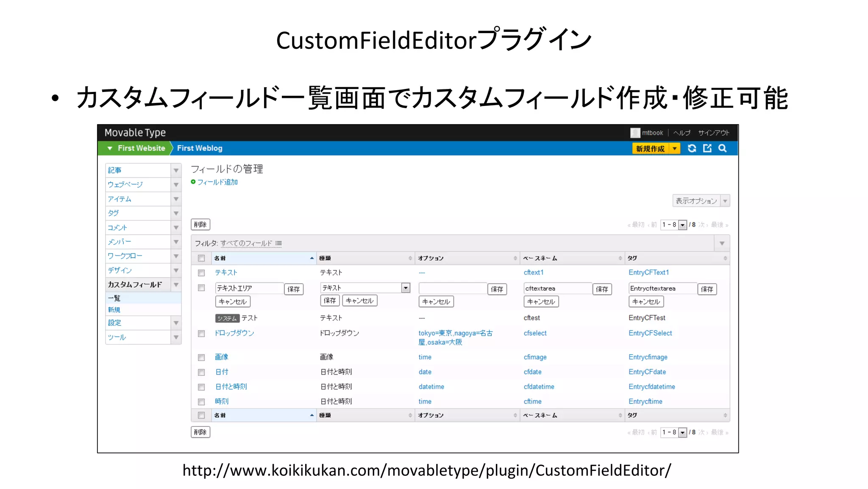Click the filter list icon after すべてのフィールド
Viewport: 868px width, 489px height.
(x=278, y=243)
